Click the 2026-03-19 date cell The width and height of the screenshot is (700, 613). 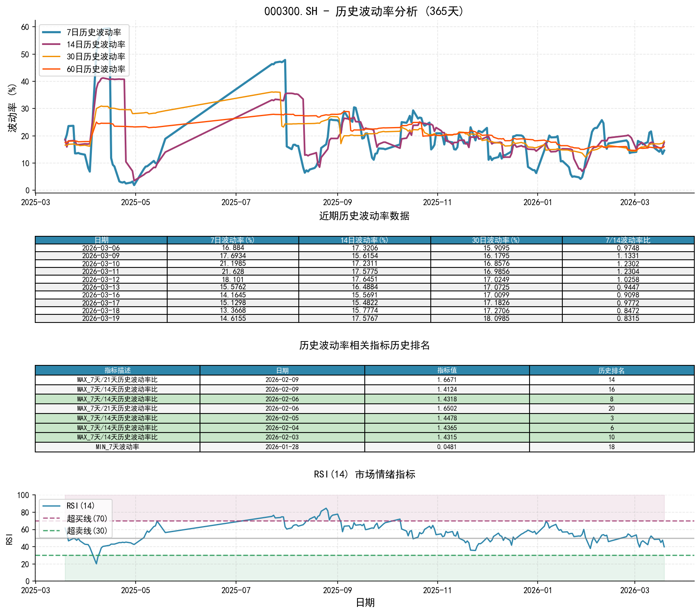coord(101,318)
